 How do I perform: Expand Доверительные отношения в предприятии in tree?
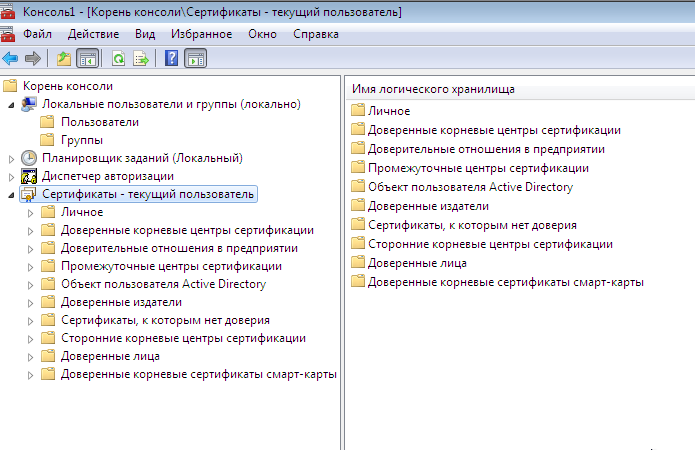click(x=30, y=249)
